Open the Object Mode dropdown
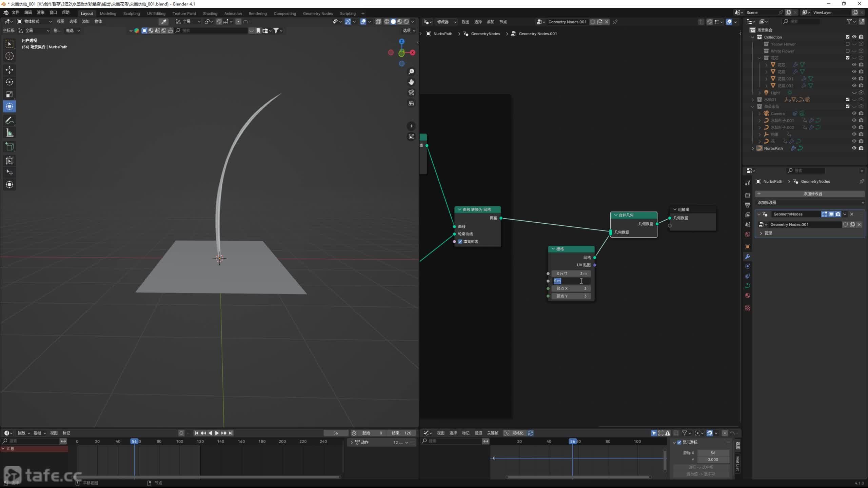Viewport: 868px width, 488px height. pos(35,21)
